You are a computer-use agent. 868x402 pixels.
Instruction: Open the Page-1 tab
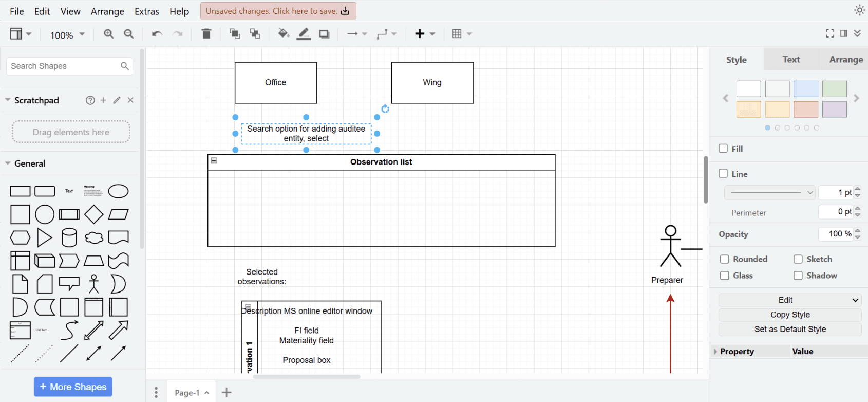[192, 393]
